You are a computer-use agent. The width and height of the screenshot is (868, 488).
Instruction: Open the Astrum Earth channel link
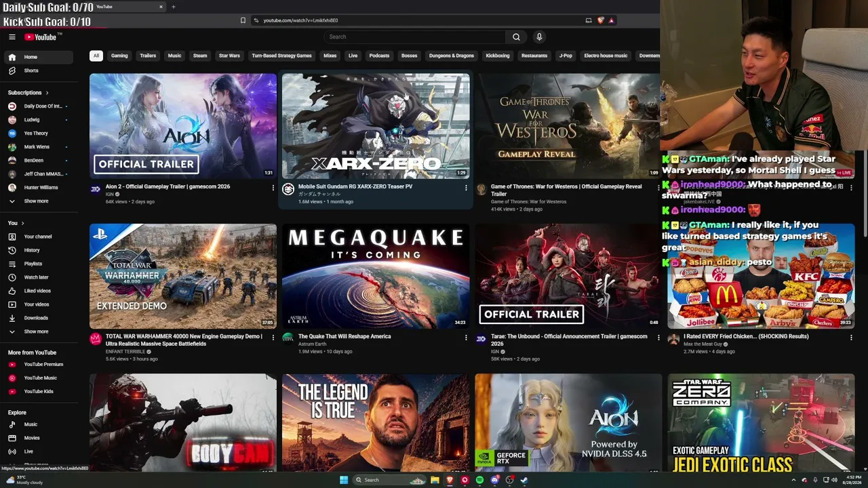[x=313, y=344]
